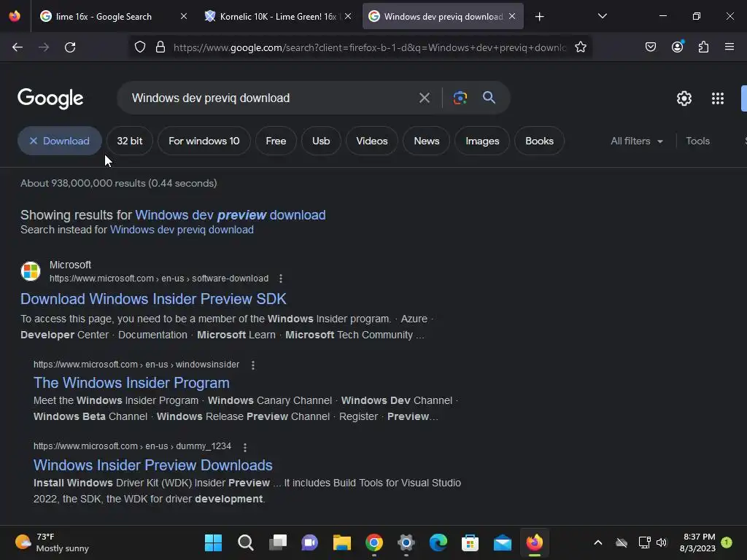
Task: Open the tracking protection shield icon
Action: coord(139,47)
